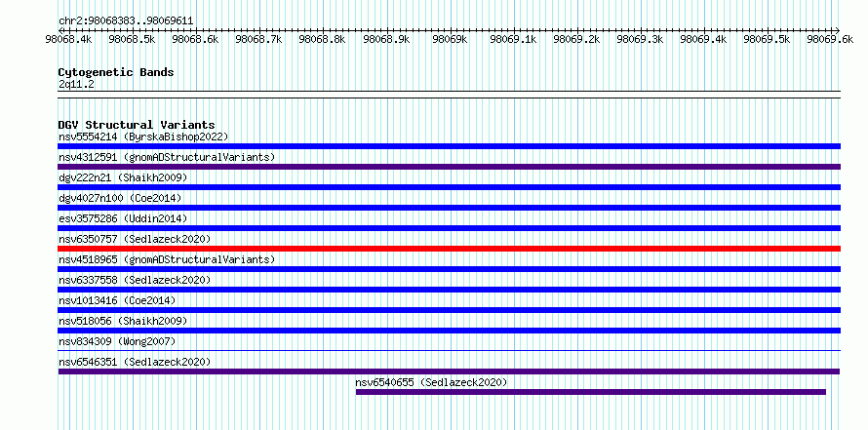Screen dimensions: 868x430
Task: Select the blue bar for nsv5554214
Action: 450,146
